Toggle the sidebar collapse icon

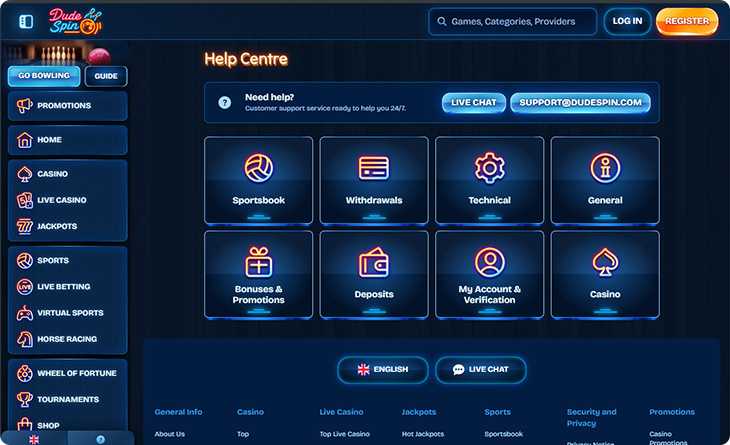26,21
